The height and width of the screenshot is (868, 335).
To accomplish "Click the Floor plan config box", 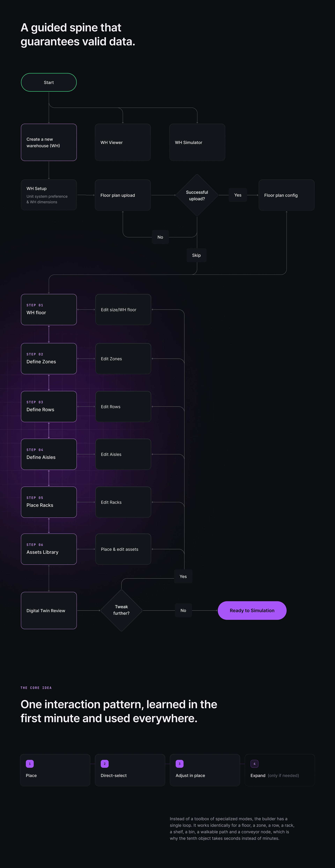I will [x=286, y=195].
